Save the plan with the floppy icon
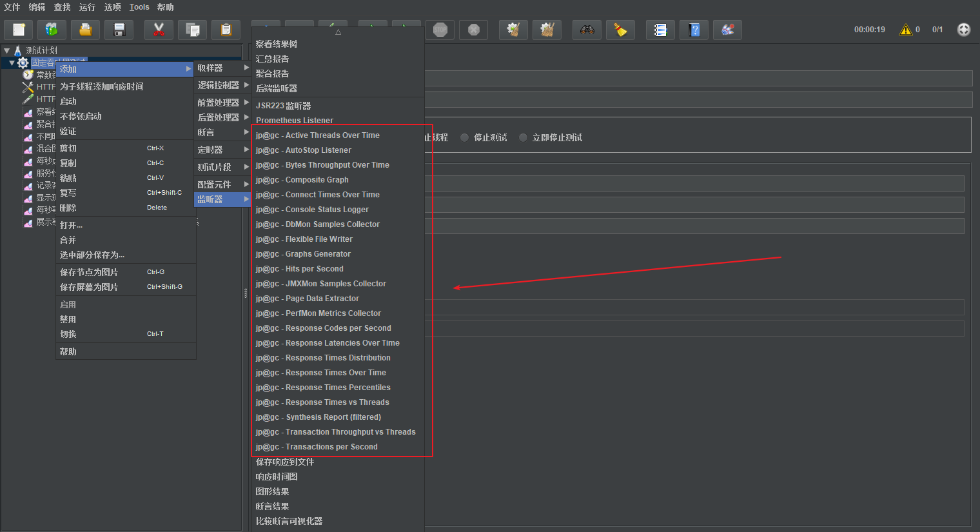 [119, 30]
